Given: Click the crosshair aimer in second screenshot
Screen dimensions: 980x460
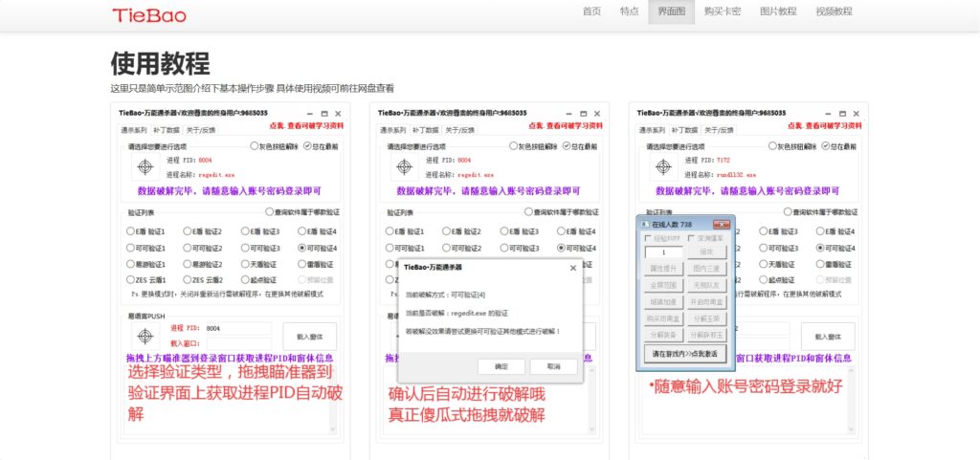Looking at the screenshot, I should (405, 166).
